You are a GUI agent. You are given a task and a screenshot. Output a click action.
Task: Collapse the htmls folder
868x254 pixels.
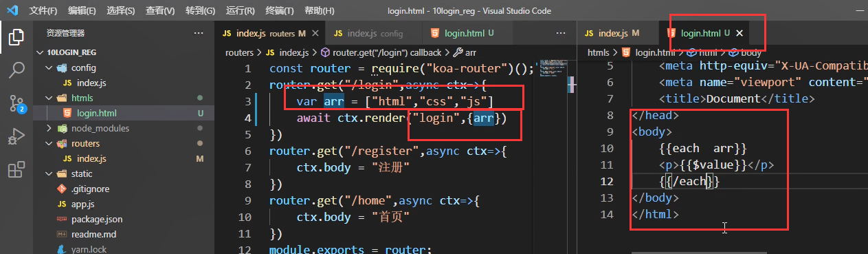(x=82, y=98)
